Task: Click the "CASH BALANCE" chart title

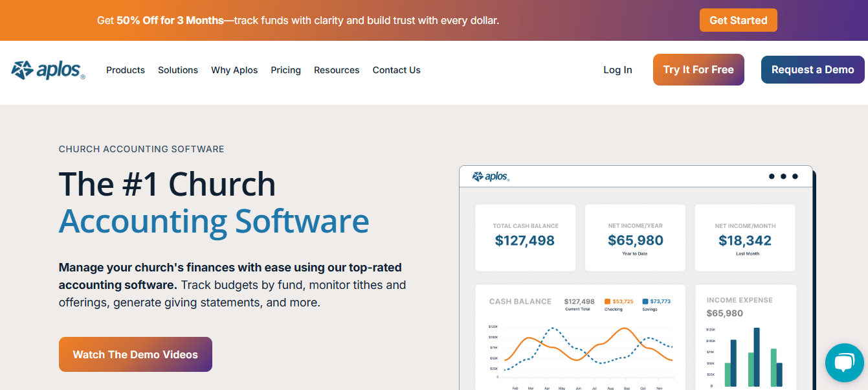Action: point(520,301)
